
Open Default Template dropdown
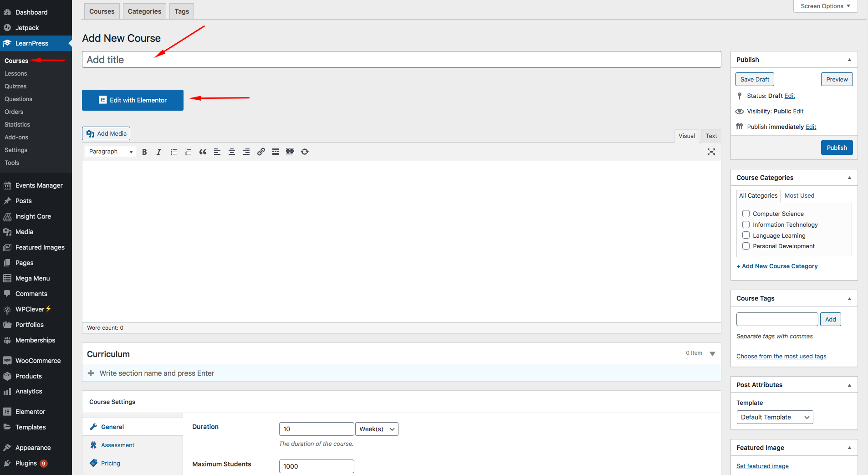pos(775,417)
